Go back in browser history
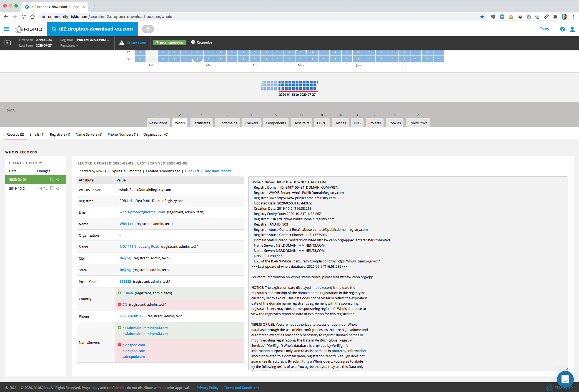The height and width of the screenshot is (392, 579). (x=6, y=17)
